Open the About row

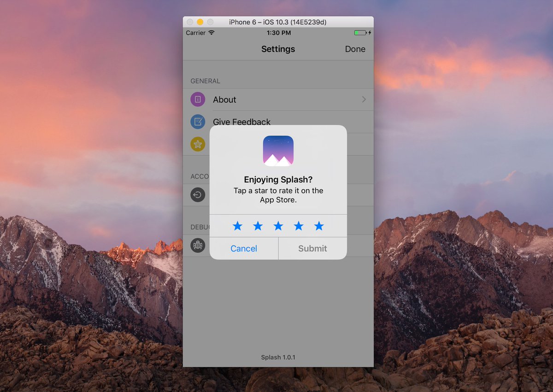click(278, 99)
